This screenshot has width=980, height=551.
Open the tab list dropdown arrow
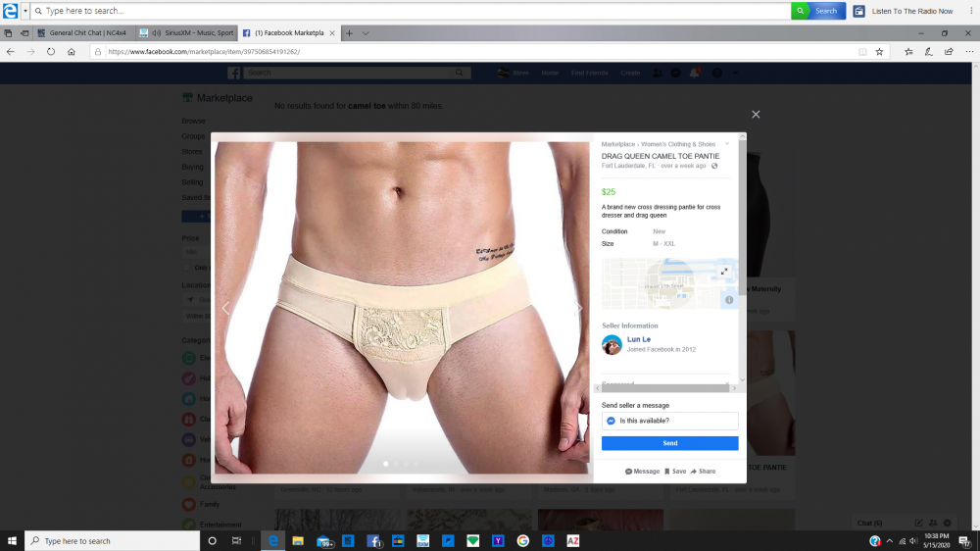366,33
